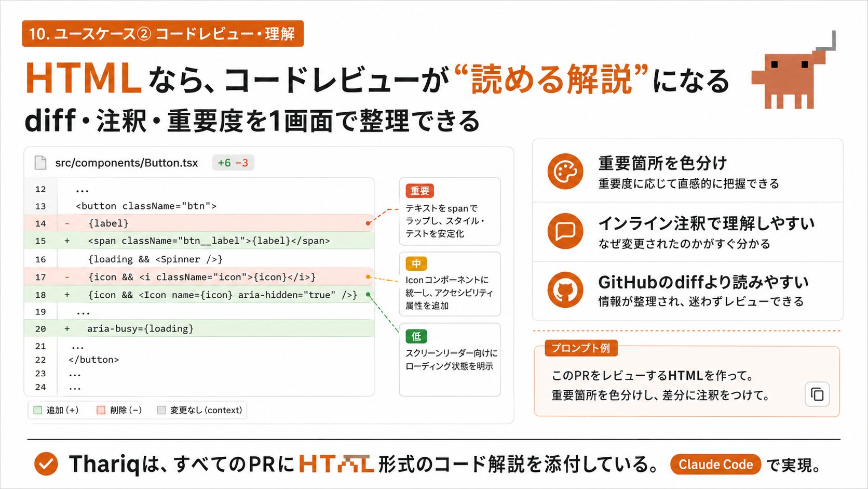Viewport: 868px width, 489px height.
Task: Click the pixel-art mascot in the corner
Action: pos(793,70)
